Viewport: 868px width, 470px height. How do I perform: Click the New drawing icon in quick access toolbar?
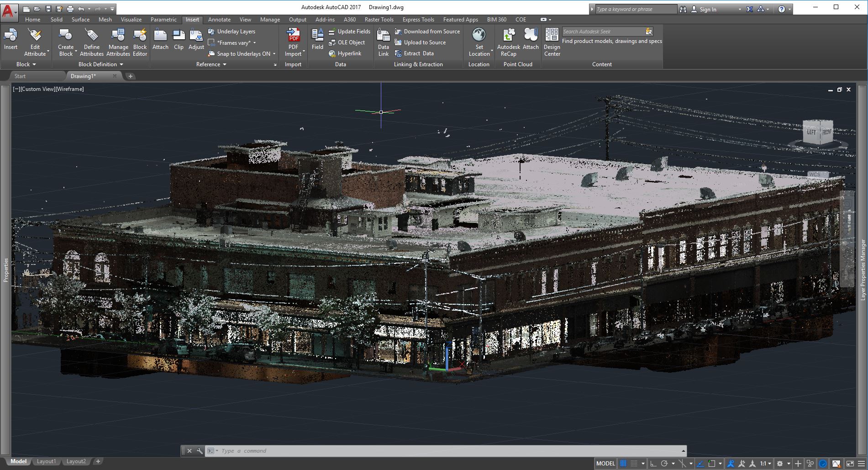tap(26, 9)
